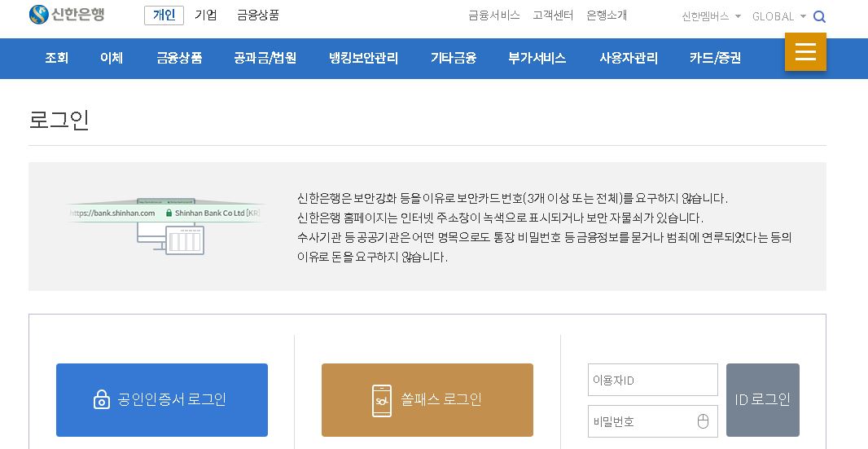Click the Shinhan Bank logo

point(67,15)
